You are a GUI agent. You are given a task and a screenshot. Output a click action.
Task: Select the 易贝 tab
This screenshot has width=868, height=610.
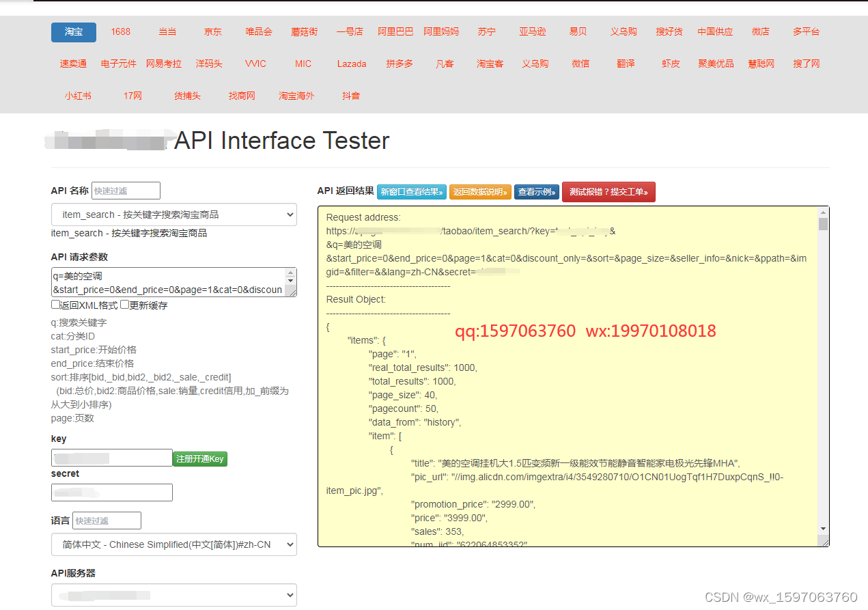pos(578,32)
